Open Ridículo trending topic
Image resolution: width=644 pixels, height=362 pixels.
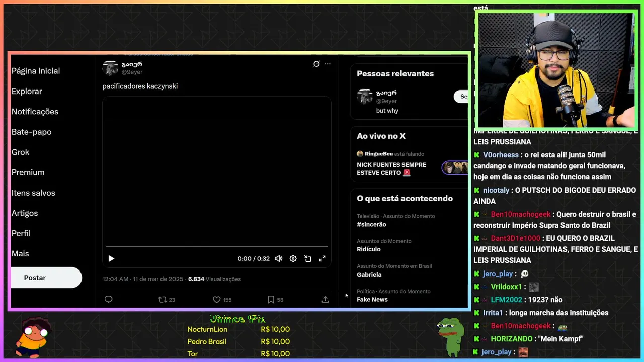(x=369, y=249)
